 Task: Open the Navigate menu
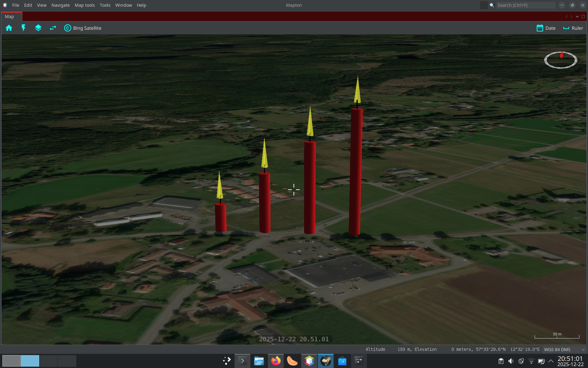point(60,5)
